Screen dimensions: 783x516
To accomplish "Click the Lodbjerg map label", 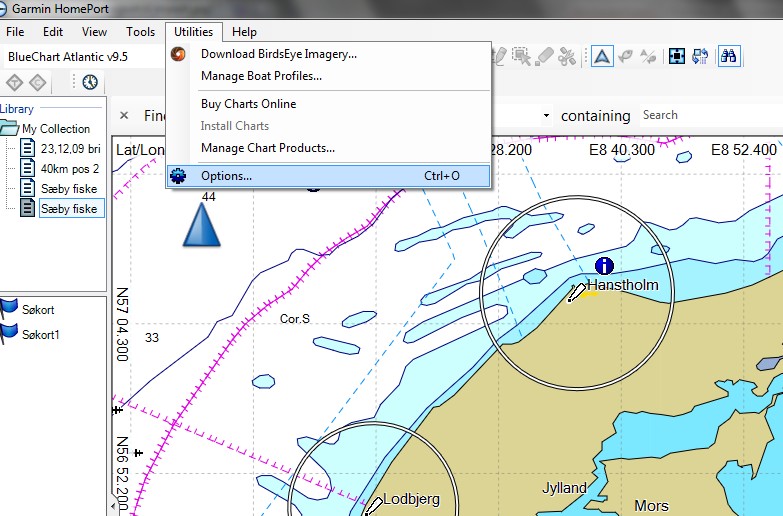I will tap(411, 499).
